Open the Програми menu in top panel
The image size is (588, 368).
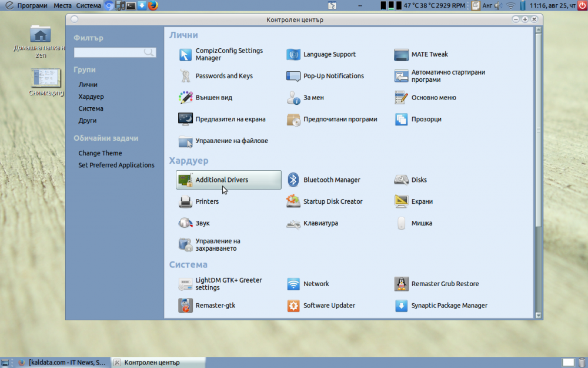[32, 6]
